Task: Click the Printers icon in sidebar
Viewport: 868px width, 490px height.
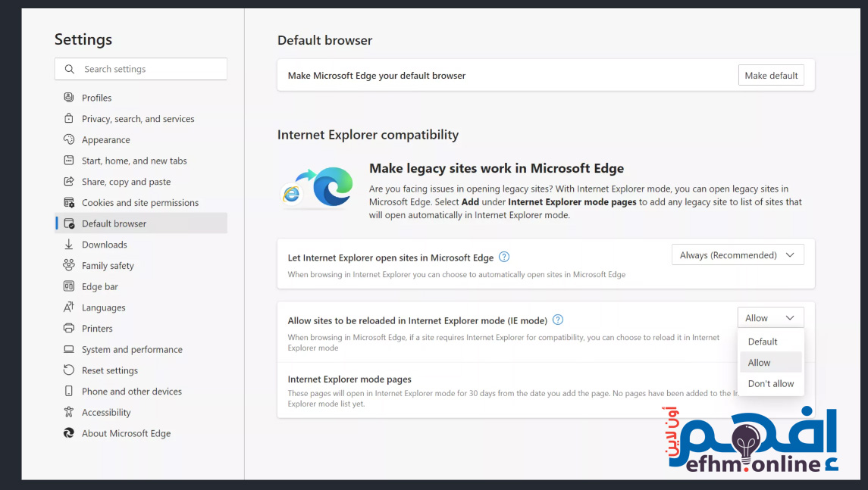Action: point(69,329)
